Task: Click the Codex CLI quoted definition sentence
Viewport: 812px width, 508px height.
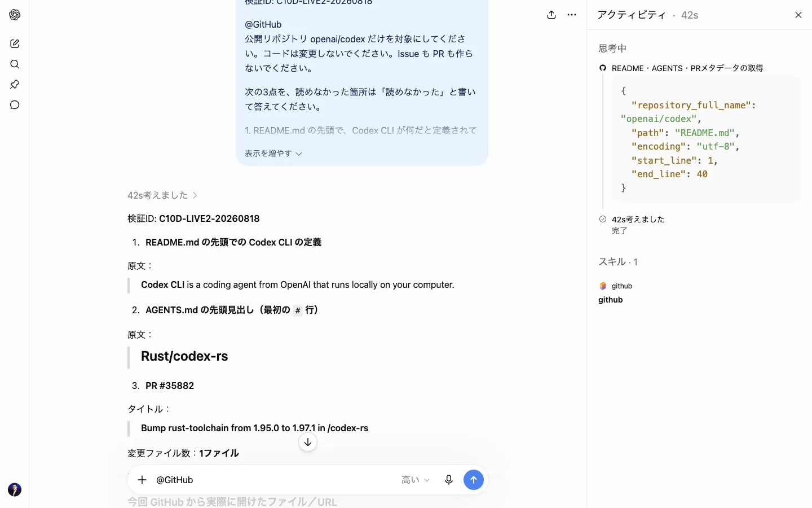Action: pyautogui.click(x=298, y=284)
